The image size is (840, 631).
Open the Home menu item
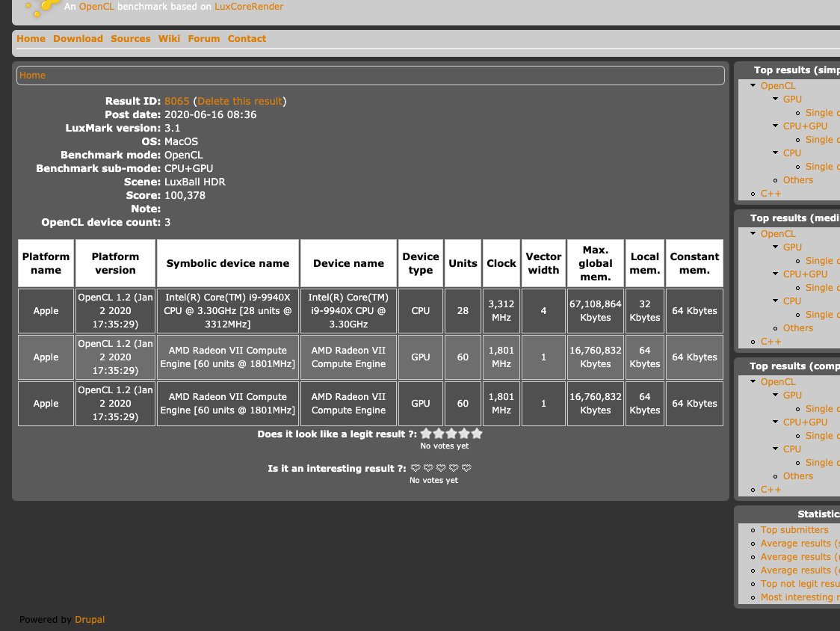point(31,39)
